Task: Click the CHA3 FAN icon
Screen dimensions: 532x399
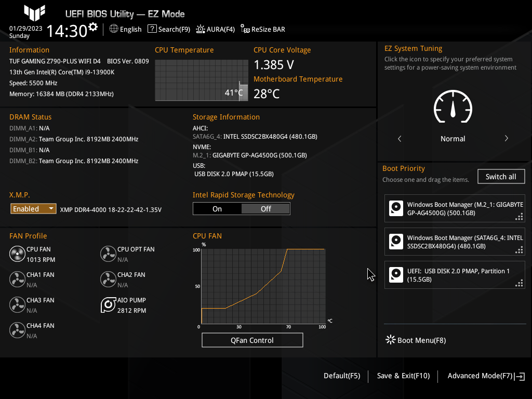Action: coord(17,304)
